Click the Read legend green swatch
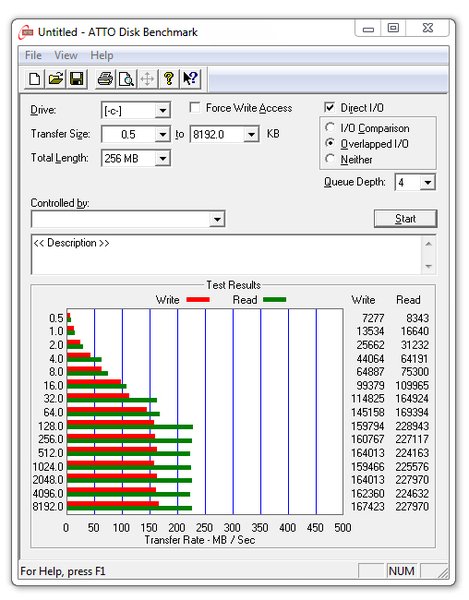Screen dimensions: 469x600 click(275, 300)
